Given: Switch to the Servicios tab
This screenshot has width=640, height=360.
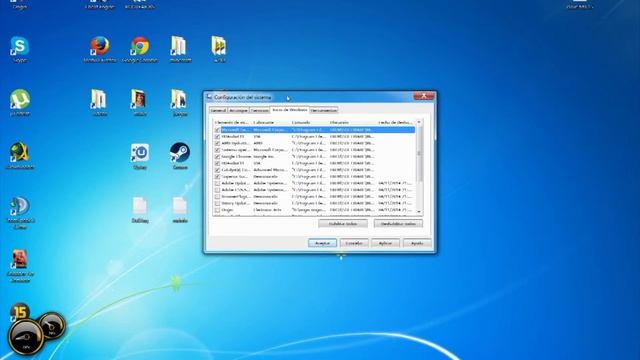Looking at the screenshot, I should pos(260,111).
